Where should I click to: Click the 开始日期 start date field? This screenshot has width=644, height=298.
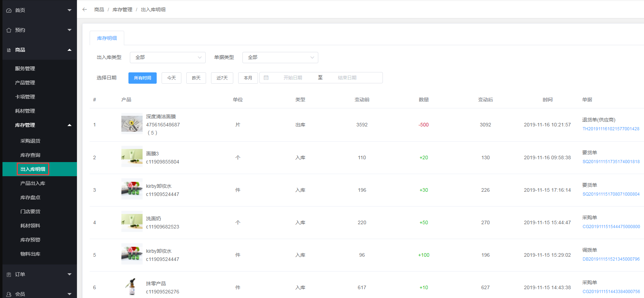(293, 78)
